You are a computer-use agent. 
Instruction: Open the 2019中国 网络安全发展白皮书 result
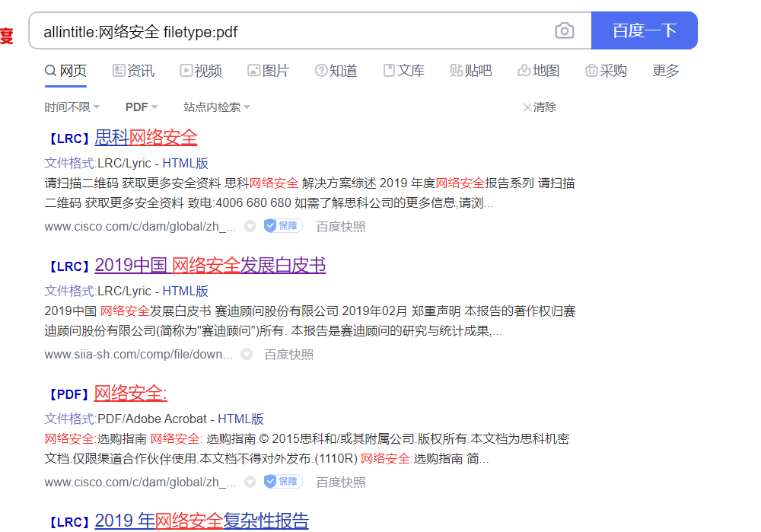[210, 265]
